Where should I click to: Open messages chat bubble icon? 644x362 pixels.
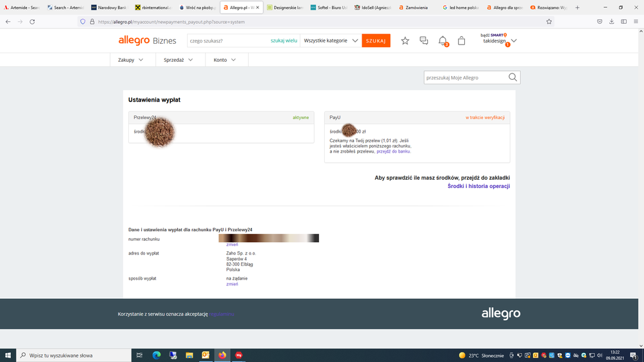coord(424,41)
